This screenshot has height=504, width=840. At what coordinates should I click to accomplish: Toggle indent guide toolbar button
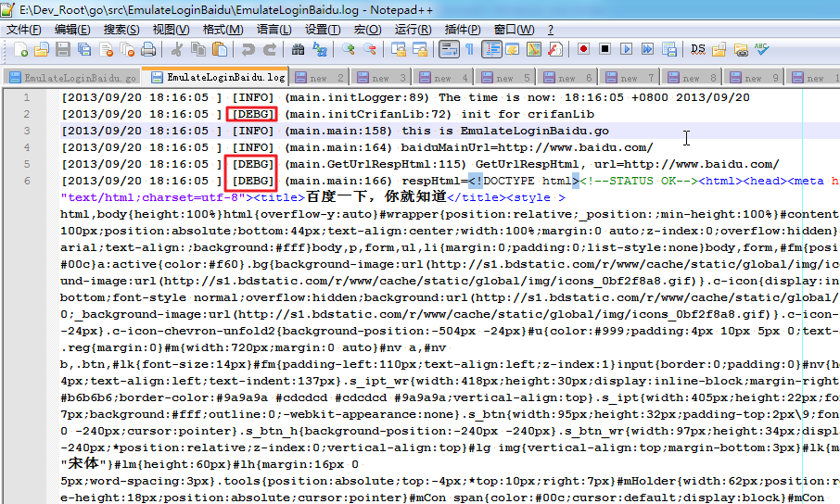(491, 50)
